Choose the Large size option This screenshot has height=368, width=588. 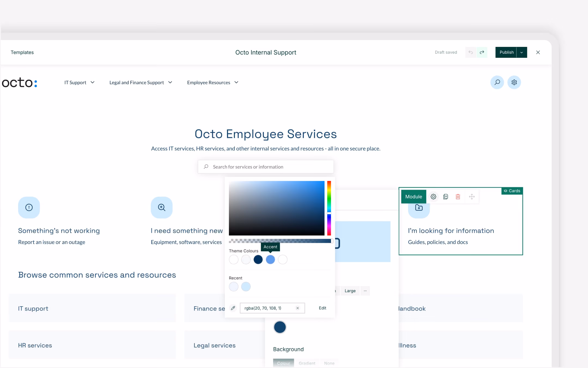click(350, 291)
